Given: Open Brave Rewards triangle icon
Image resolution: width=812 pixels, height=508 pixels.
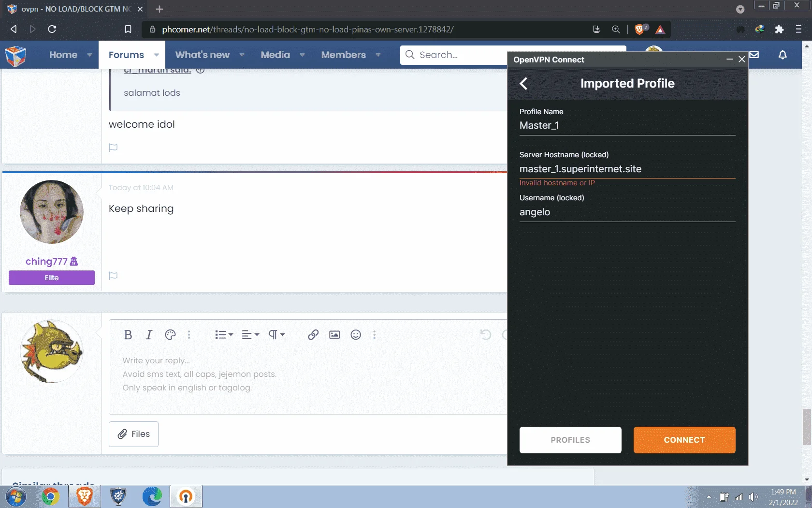Looking at the screenshot, I should click(x=660, y=30).
